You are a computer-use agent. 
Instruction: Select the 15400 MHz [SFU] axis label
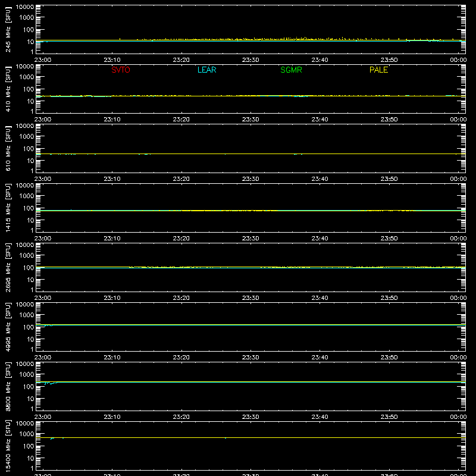(8, 446)
